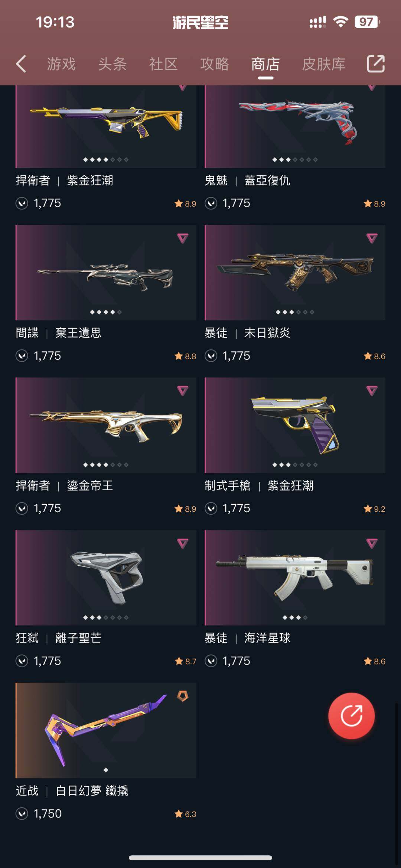Open 鬼魅 蓋亞復仇 skin title

pyautogui.click(x=247, y=181)
